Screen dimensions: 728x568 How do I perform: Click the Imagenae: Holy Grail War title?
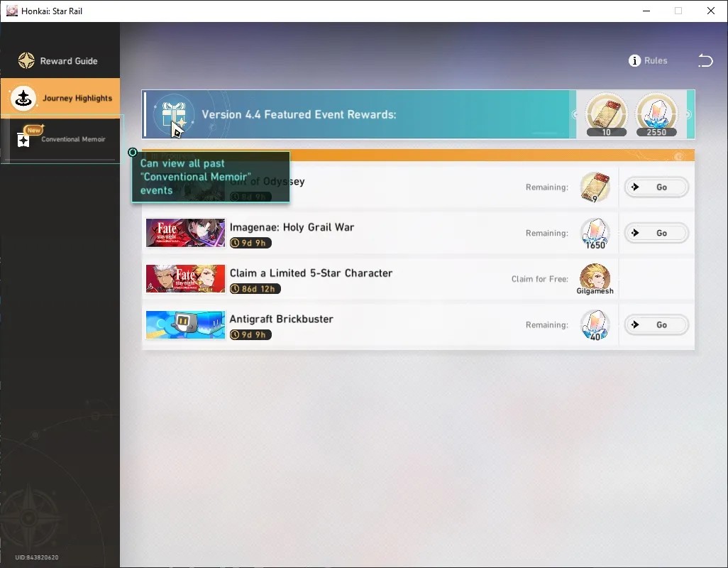292,227
